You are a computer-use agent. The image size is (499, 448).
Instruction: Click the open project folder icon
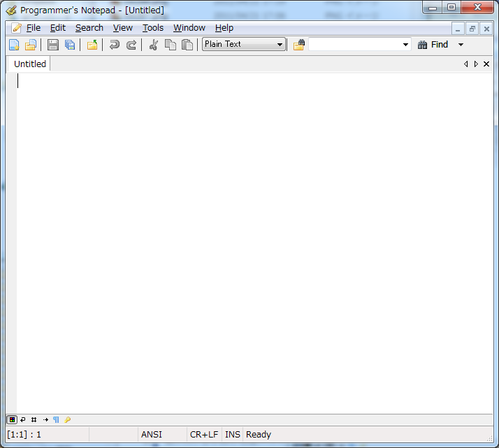coord(92,45)
